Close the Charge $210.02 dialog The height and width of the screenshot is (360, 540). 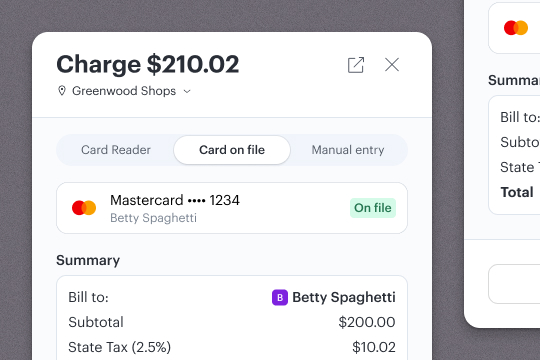392,65
